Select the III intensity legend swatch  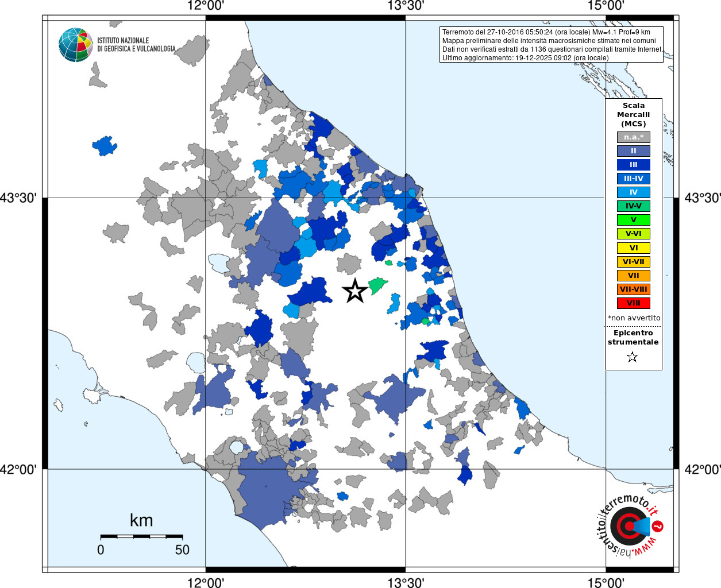[x=633, y=165]
